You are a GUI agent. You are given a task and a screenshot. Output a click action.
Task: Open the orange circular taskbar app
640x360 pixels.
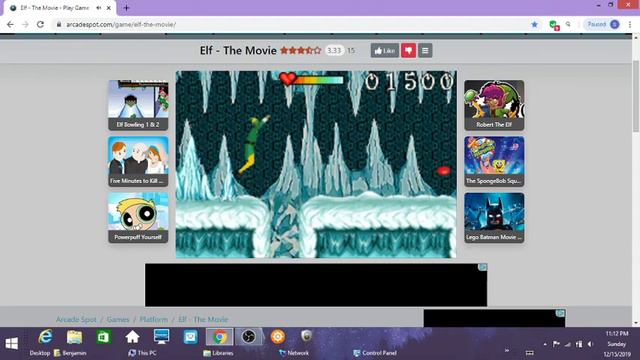pyautogui.click(x=278, y=337)
